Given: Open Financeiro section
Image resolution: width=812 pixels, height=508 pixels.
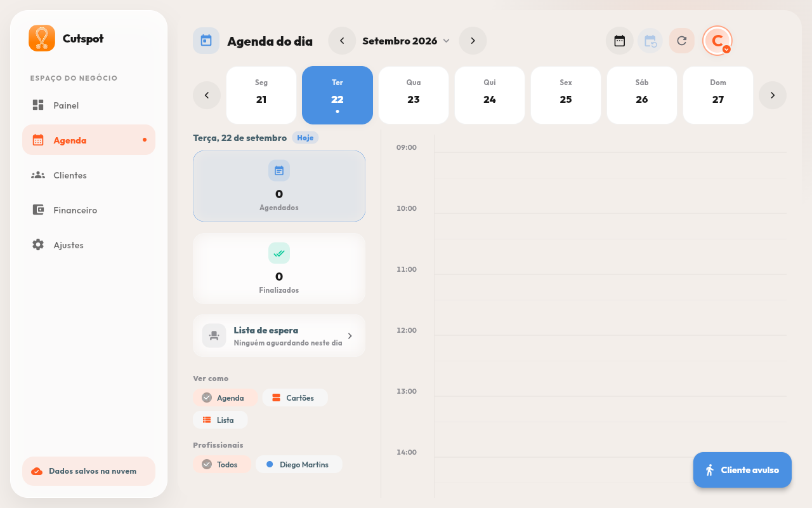Looking at the screenshot, I should (89, 210).
